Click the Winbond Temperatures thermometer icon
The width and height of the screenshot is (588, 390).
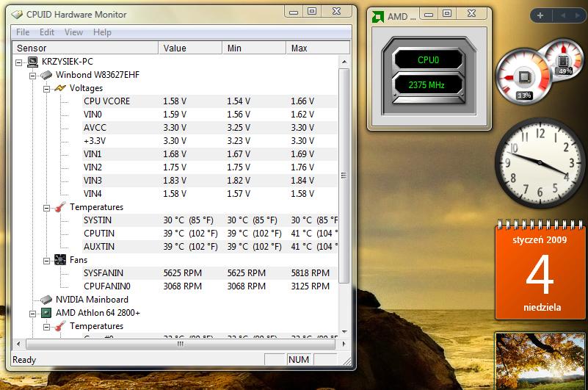coord(60,207)
